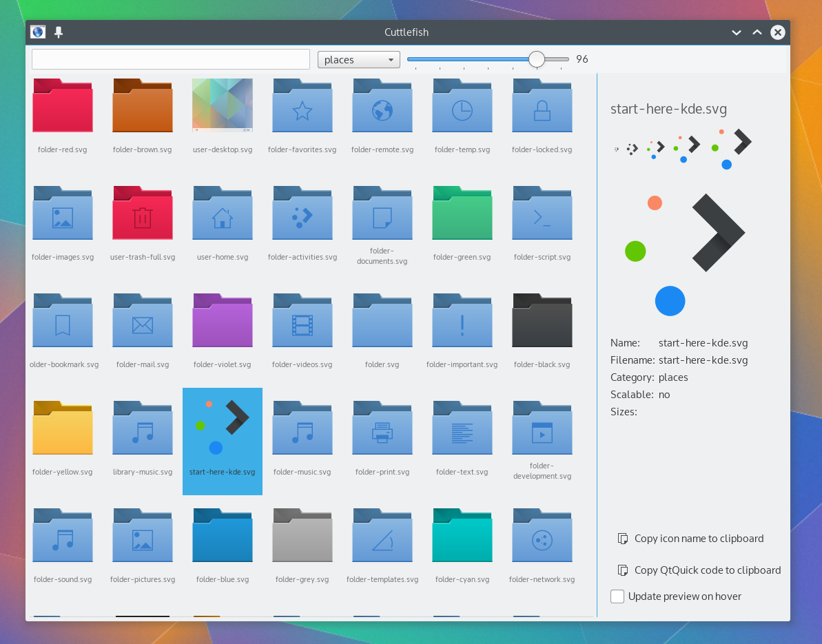The height and width of the screenshot is (644, 822).
Task: Click the user-trash-full.svg icon
Action: (143, 214)
